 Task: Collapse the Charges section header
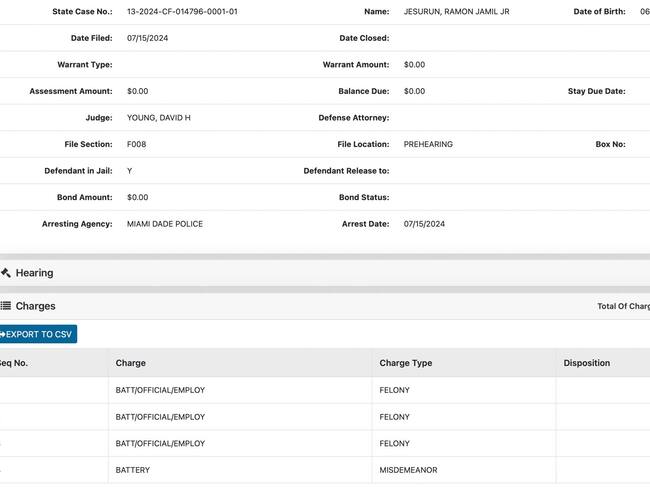36,306
